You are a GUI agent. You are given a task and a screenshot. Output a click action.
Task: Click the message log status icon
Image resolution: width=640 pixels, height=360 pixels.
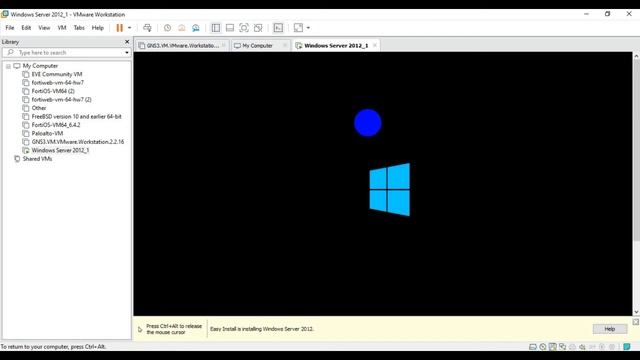point(627,347)
